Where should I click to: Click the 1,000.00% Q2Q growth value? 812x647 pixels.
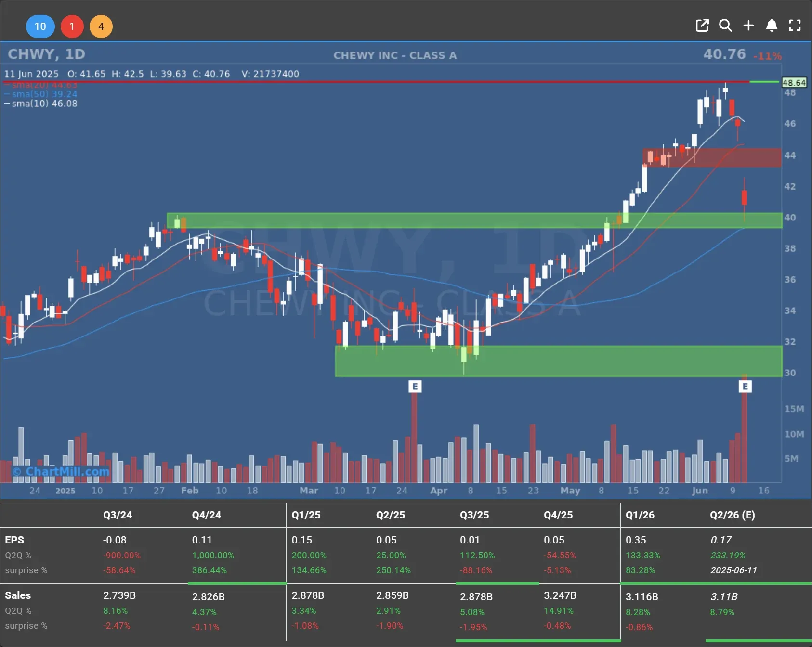click(x=213, y=556)
